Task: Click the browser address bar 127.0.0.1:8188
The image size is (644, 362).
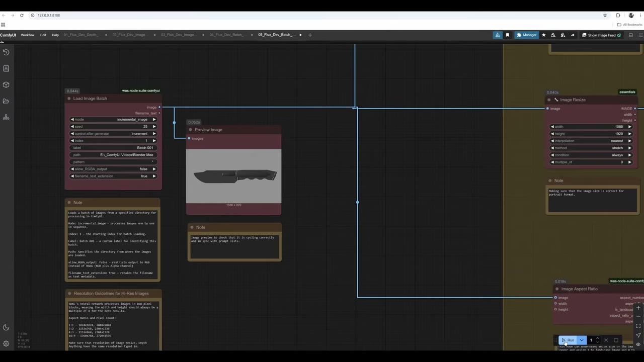Action: point(49,15)
